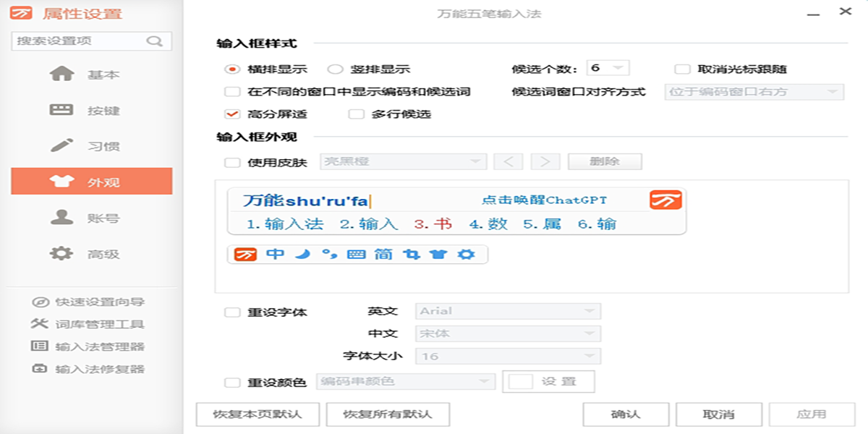Enable 使用皮肤 checkbox
The width and height of the screenshot is (868, 434).
click(232, 162)
